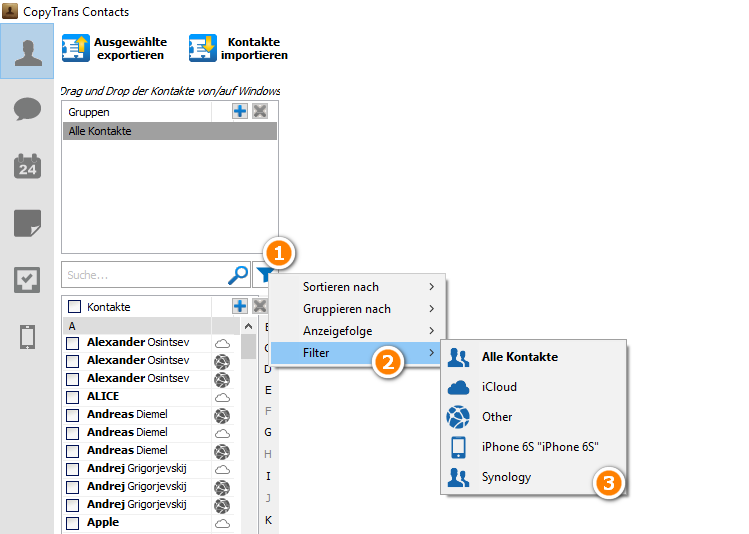Viewport: 749px width, 534px height.
Task: Click the magnifier search icon
Action: 238,275
